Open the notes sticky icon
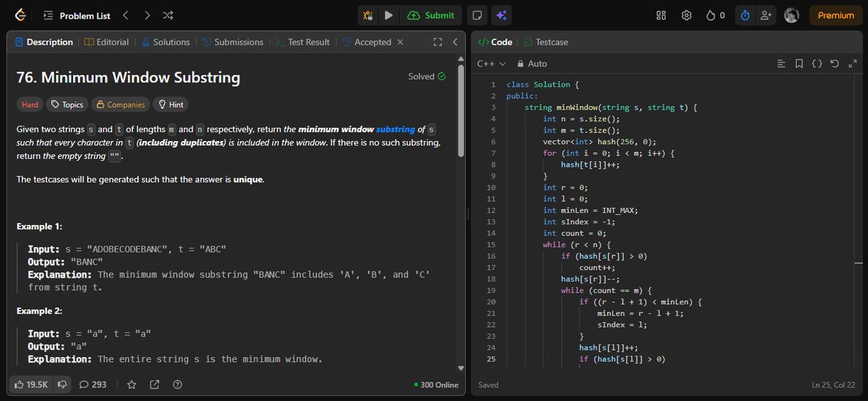 coord(476,15)
